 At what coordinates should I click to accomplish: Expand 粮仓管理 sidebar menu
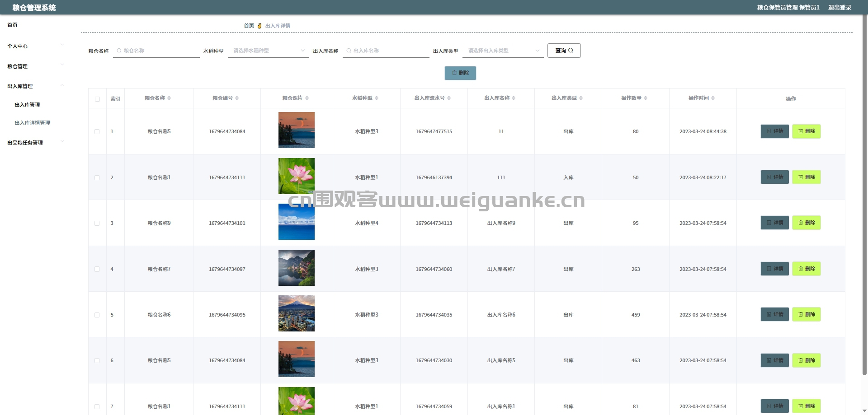36,66
